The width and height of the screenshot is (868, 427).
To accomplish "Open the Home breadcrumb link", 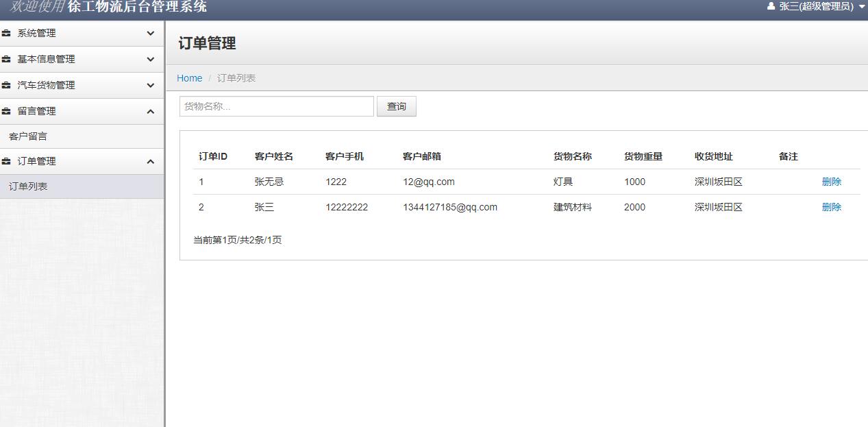I will point(189,77).
